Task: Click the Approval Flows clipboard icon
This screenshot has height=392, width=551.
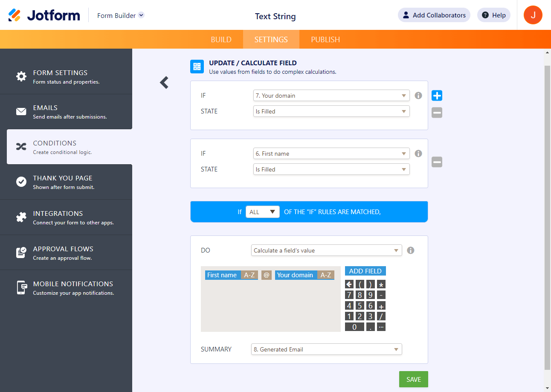Action: [x=21, y=253]
